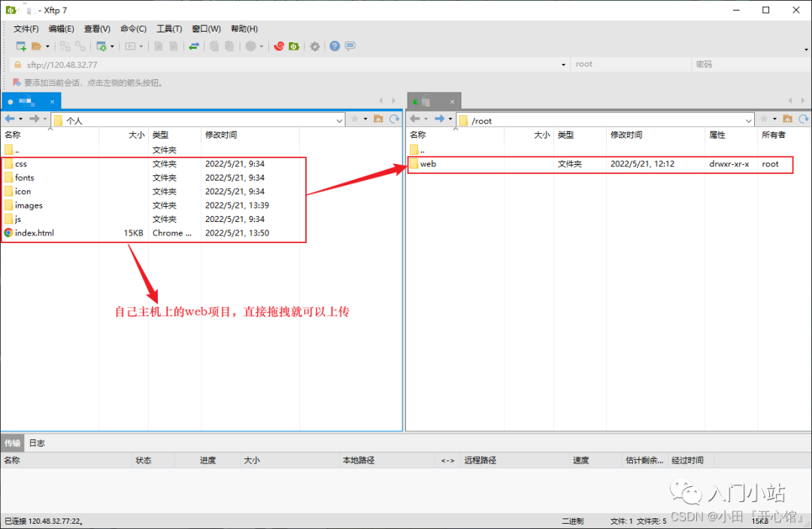Click the back arrow in the local pane

point(9,119)
